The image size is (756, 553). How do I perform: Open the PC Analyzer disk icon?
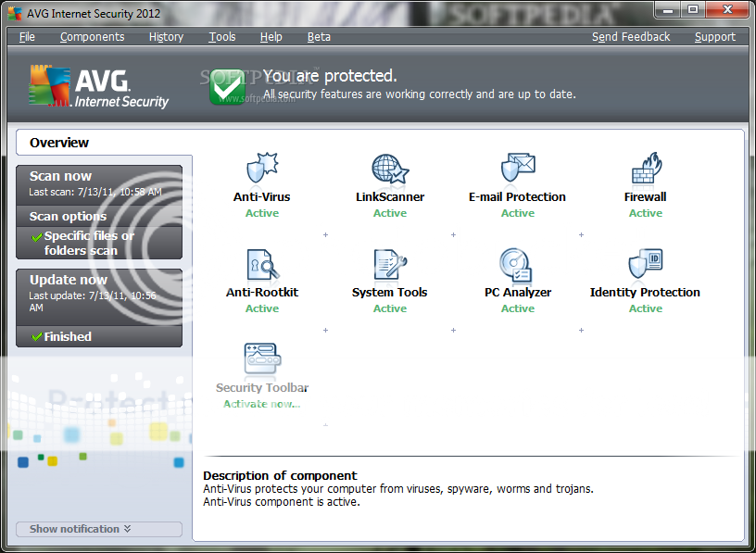515,264
